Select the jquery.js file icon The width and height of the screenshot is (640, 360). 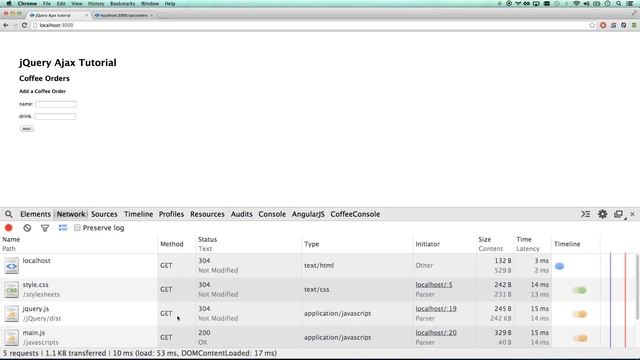[11, 314]
